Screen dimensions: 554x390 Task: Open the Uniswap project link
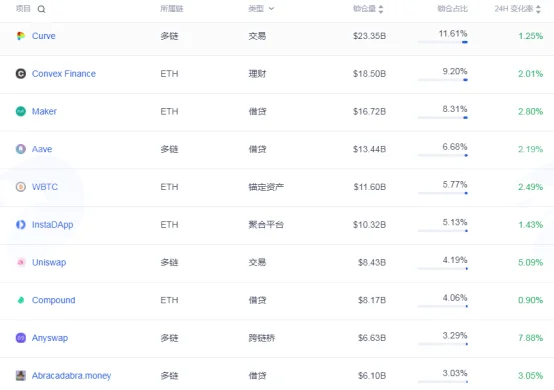[49, 262]
